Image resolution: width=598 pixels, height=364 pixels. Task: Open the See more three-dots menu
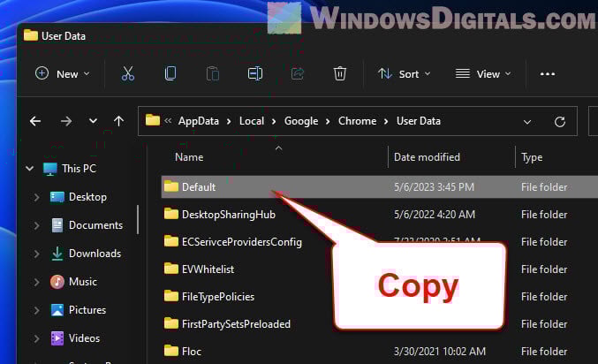click(548, 74)
